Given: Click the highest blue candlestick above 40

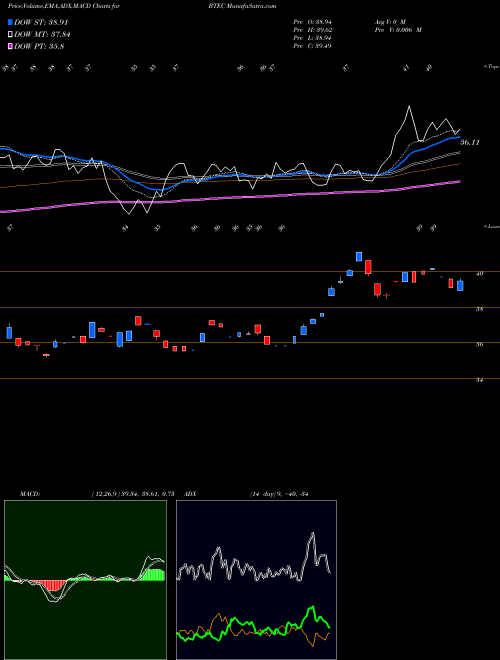Looking at the screenshot, I should pyautogui.click(x=359, y=256).
